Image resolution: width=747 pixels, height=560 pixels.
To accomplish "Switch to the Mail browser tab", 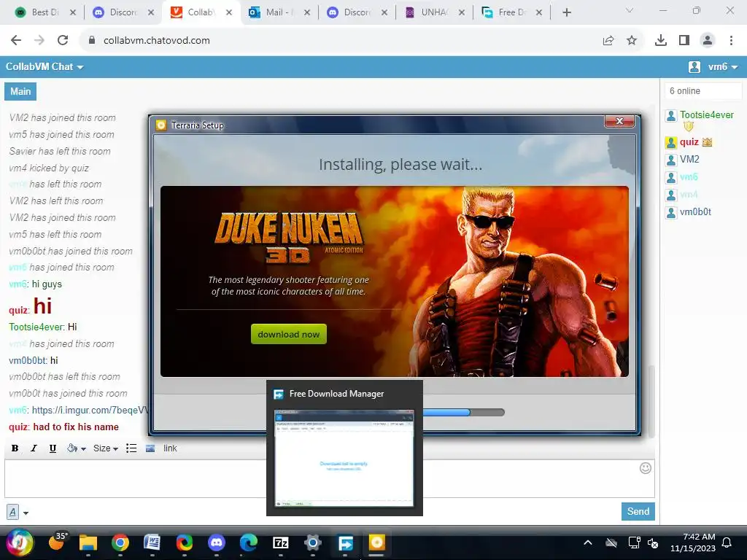I will 278,12.
